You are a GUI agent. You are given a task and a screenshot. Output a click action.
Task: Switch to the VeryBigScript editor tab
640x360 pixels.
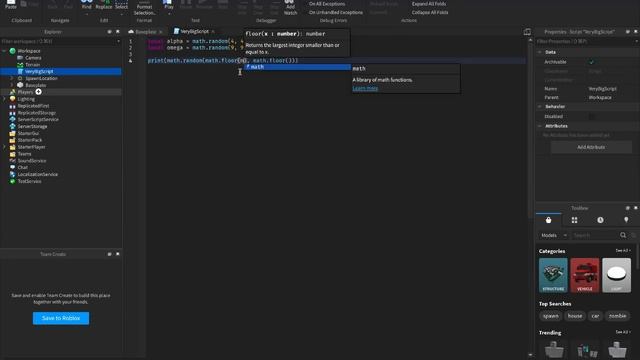194,31
